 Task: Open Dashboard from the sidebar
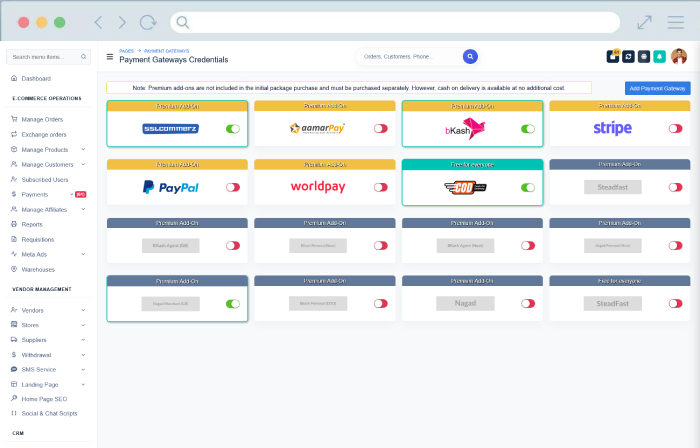36,78
